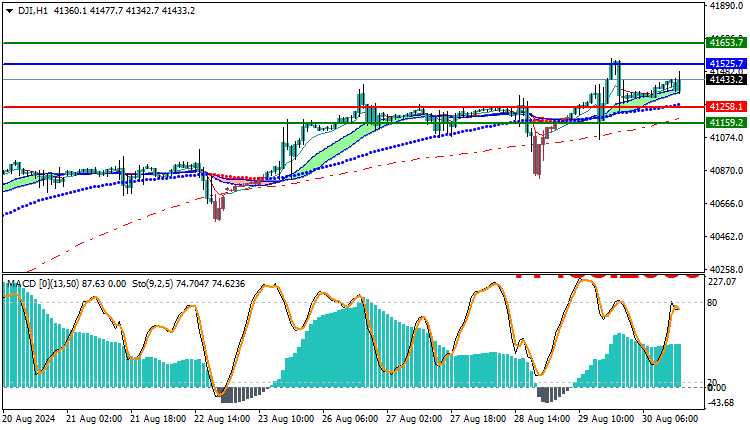Select the red 41258.1 price label
Screen dimensions: 750x430
pos(726,107)
